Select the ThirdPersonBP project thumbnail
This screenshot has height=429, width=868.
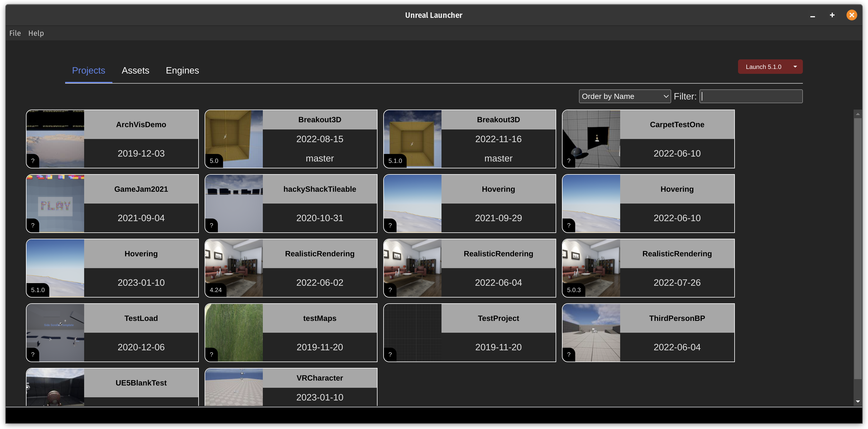[591, 333]
